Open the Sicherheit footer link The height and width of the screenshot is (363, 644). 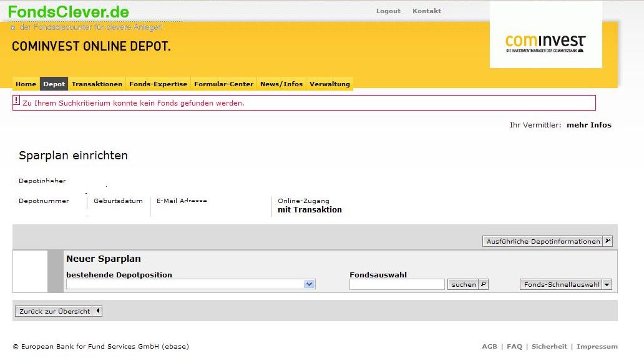point(549,347)
